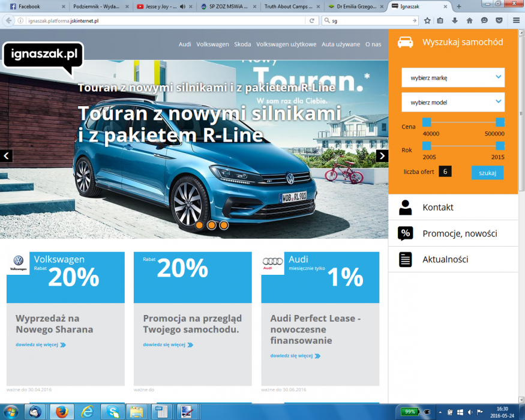The image size is (525, 420).
Task: Click the Kontakt person icon
Action: (x=405, y=208)
